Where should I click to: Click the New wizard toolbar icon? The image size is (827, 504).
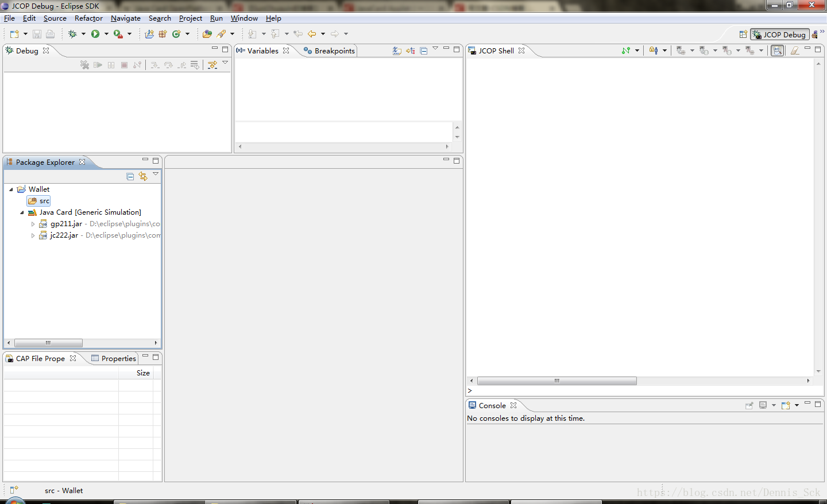(x=15, y=34)
